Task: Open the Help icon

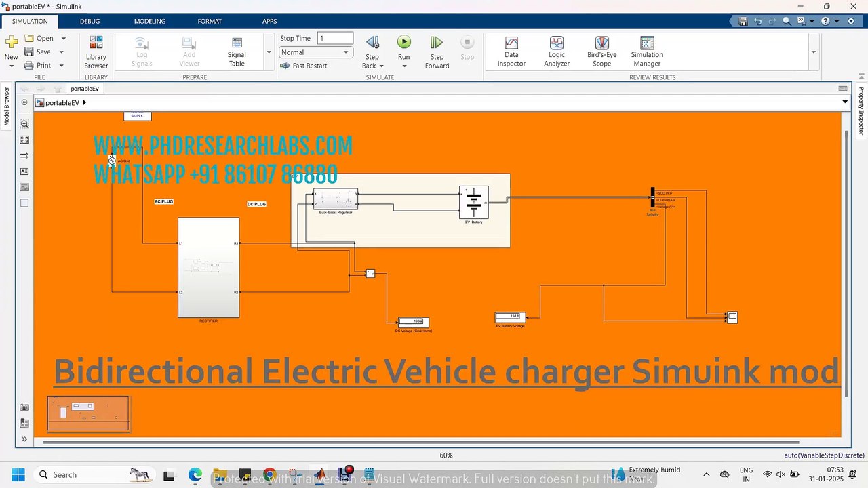Action: [825, 21]
